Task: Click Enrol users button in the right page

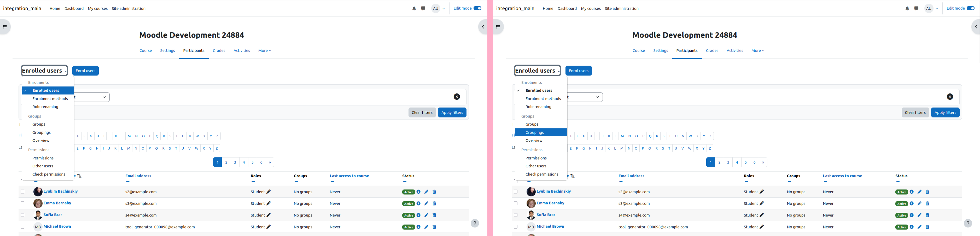Action: click(579, 71)
